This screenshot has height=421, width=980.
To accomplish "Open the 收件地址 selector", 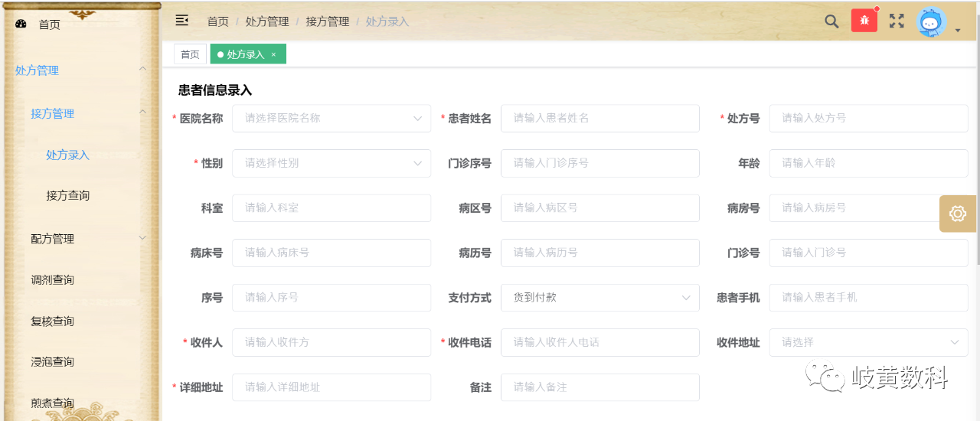I will 868,342.
